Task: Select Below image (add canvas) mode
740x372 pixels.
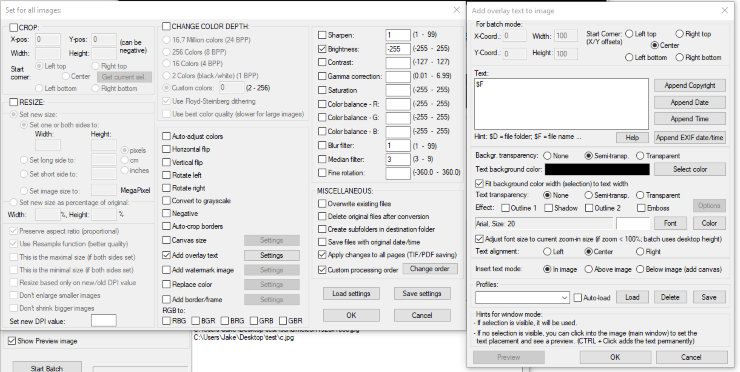Action: coord(640,269)
